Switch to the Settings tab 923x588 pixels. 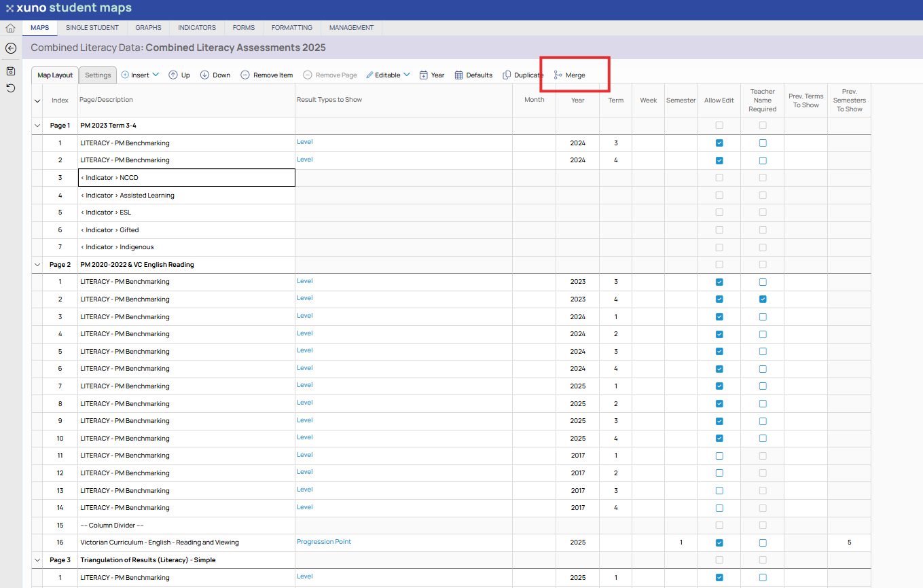point(98,75)
